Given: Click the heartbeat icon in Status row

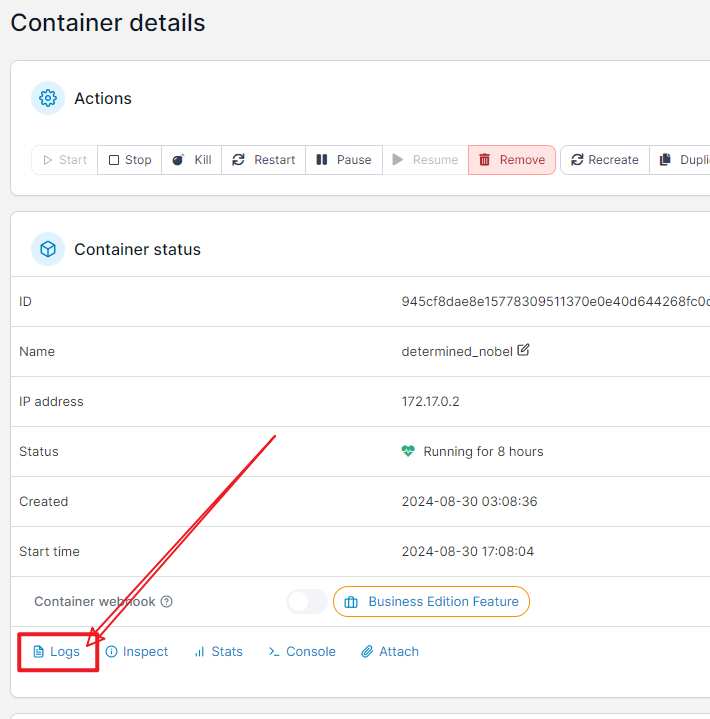Looking at the screenshot, I should pos(408,452).
